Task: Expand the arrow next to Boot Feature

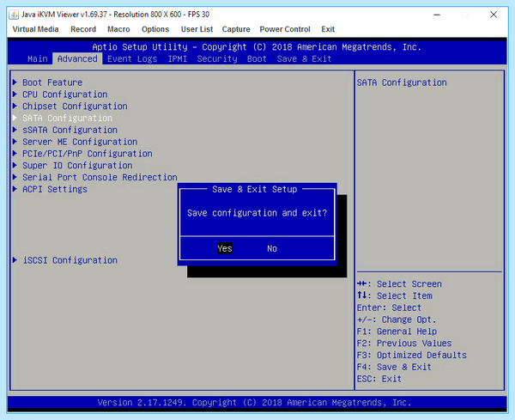Action: [15, 82]
